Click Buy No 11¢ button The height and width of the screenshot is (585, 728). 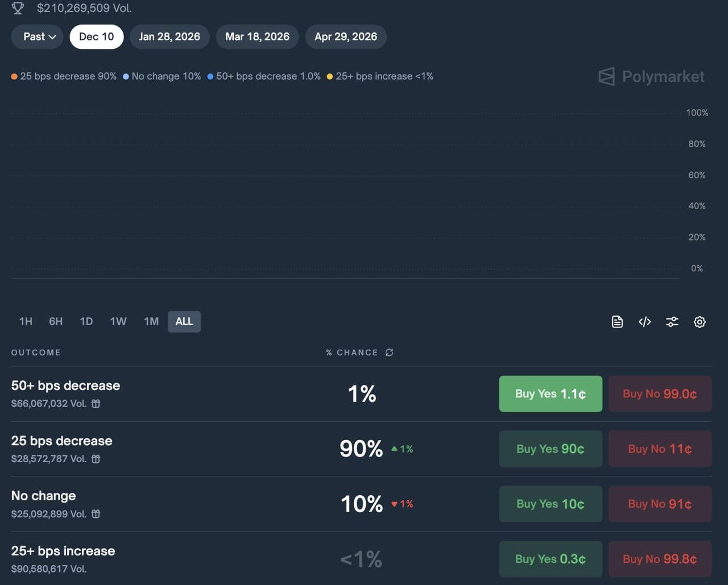pyautogui.click(x=660, y=449)
